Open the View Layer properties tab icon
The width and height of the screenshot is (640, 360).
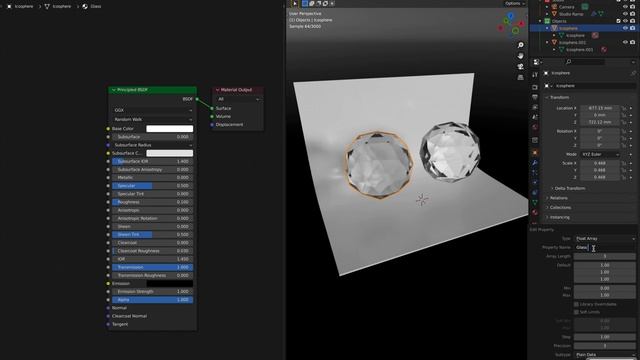click(535, 107)
